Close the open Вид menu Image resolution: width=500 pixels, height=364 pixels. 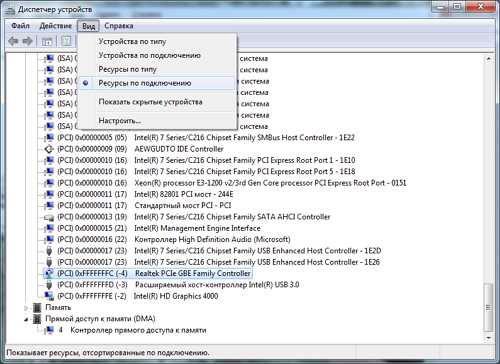pos(89,26)
